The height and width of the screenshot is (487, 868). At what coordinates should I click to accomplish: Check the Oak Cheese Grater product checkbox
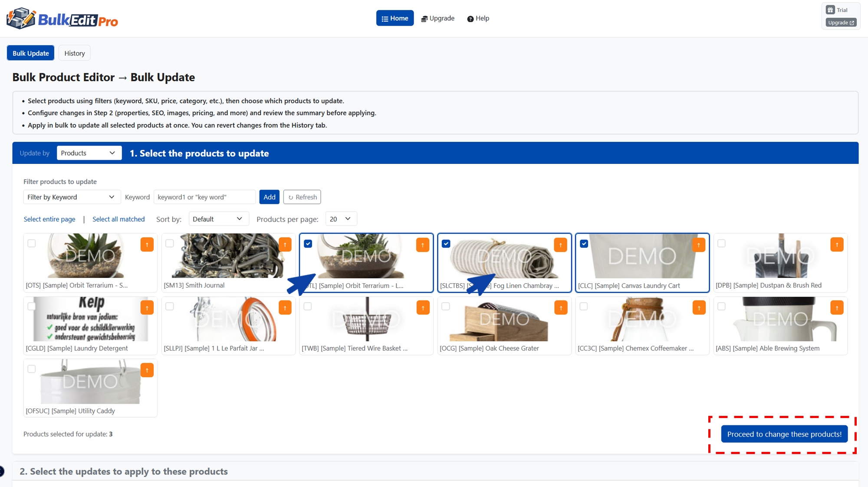coord(446,306)
